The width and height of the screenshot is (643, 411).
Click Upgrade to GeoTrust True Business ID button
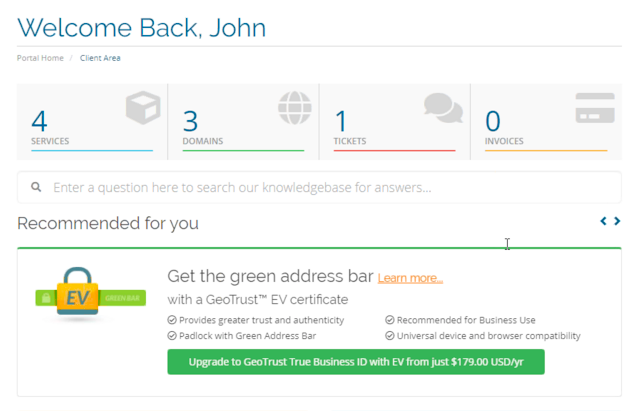coord(356,362)
